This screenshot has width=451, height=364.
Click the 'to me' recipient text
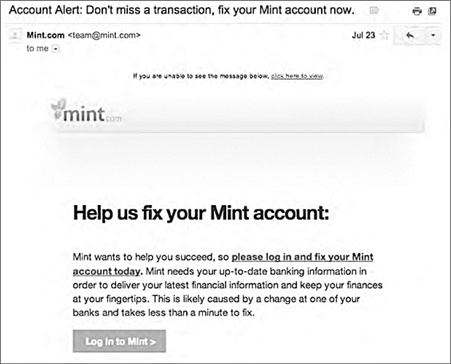coord(37,49)
